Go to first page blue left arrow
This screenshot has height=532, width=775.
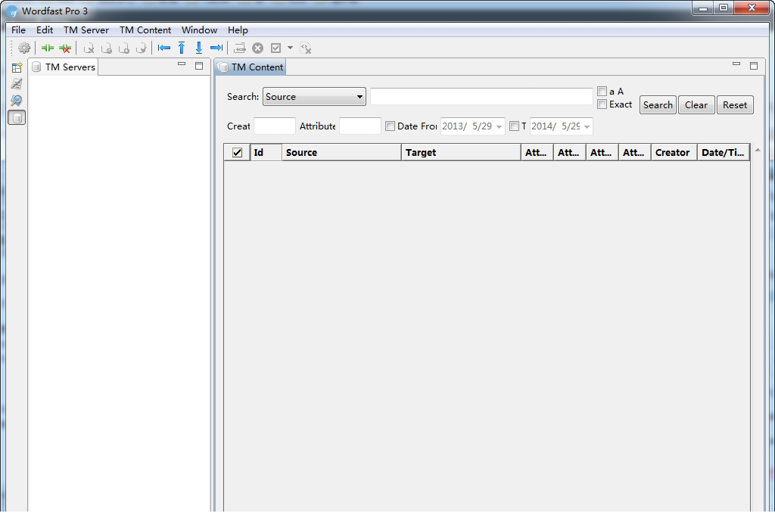[164, 48]
